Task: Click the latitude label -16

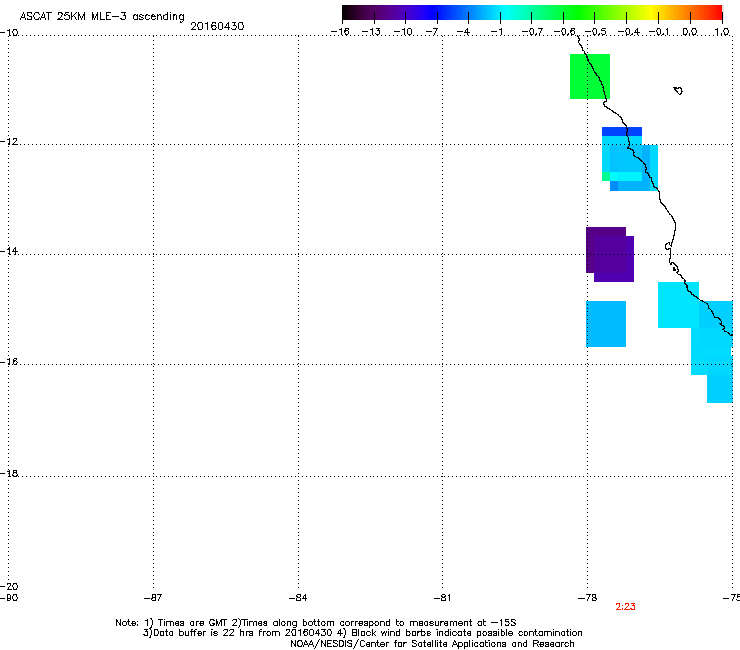Action: pos(9,362)
